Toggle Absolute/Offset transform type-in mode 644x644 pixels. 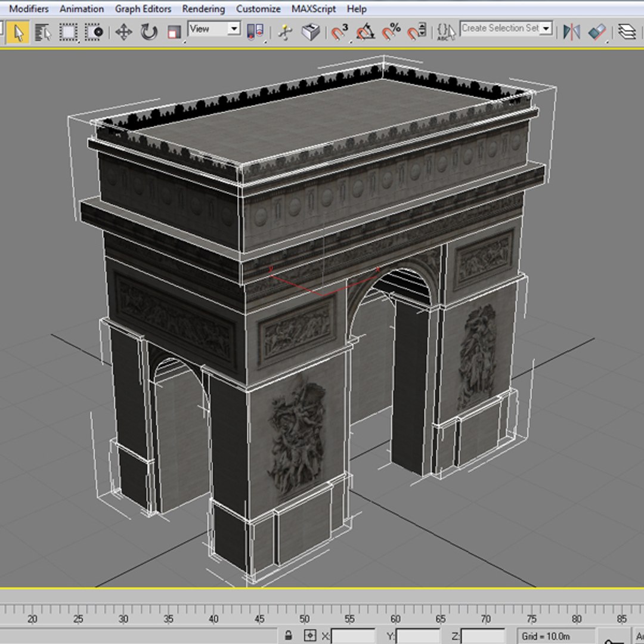point(310,636)
